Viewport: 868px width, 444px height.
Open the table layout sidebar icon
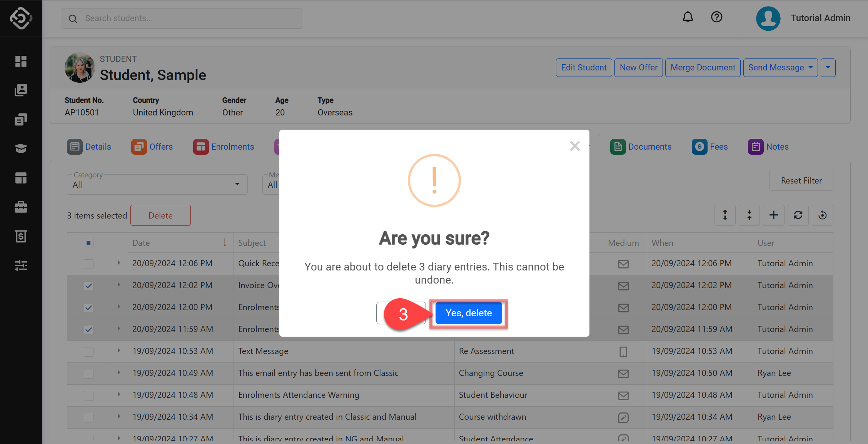pyautogui.click(x=21, y=178)
